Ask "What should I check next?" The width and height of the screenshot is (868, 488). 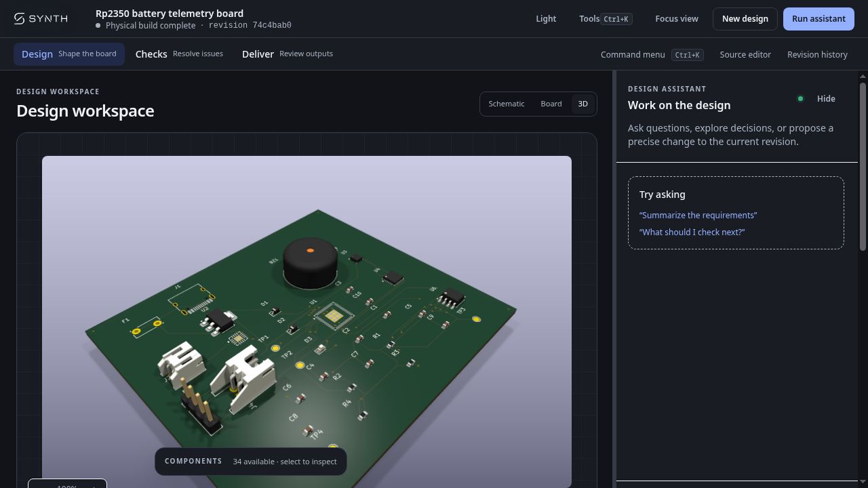tap(692, 232)
